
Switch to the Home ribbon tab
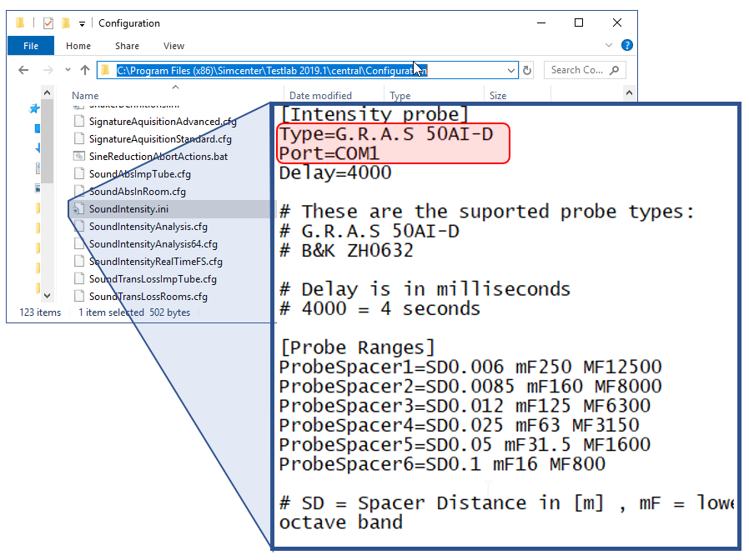coord(78,46)
